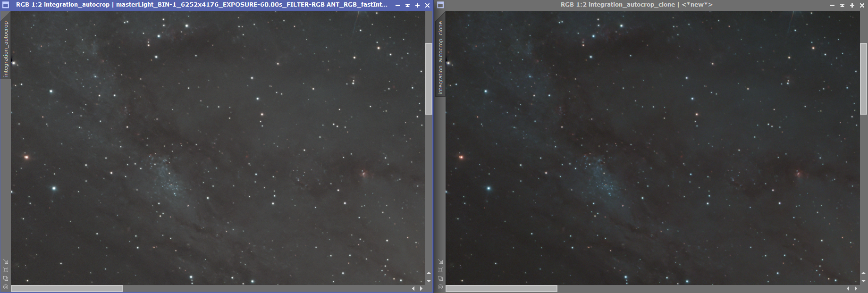The image size is (868, 293).
Task: Click the up scroll arrow in integration_autocrop_clone window
Action: [x=863, y=273]
